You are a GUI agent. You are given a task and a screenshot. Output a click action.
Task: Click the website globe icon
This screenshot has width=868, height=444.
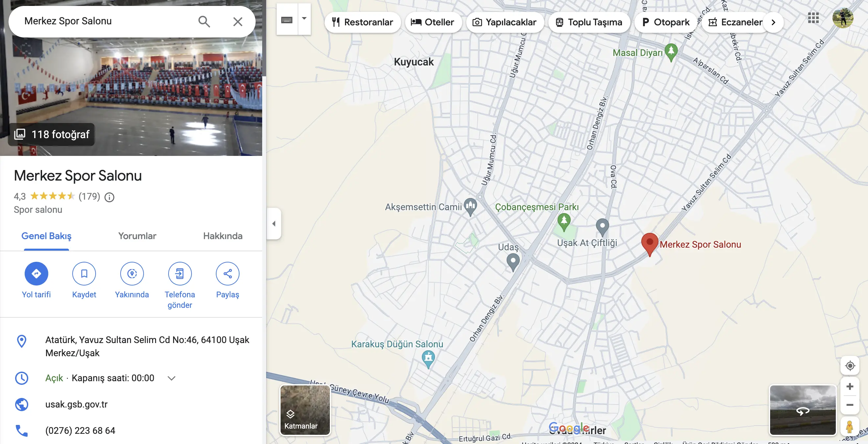click(22, 405)
